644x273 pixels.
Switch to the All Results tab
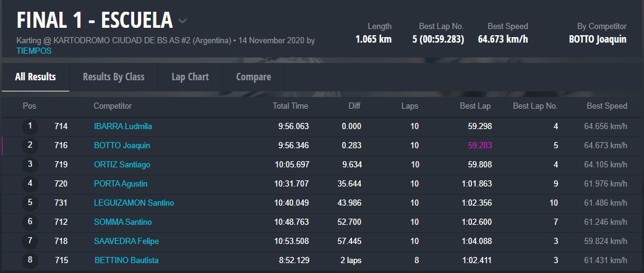(x=35, y=77)
